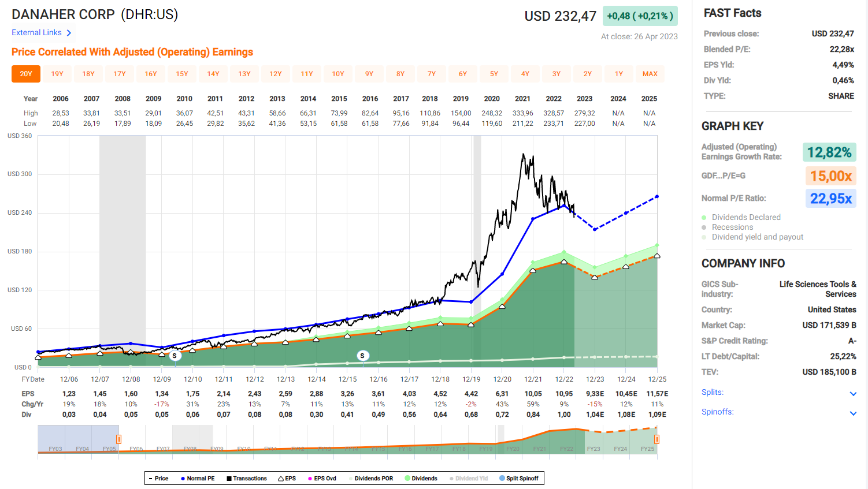Screen dimensions: 868x489
Task: Click the split marker S near 12/09
Action: 175,356
